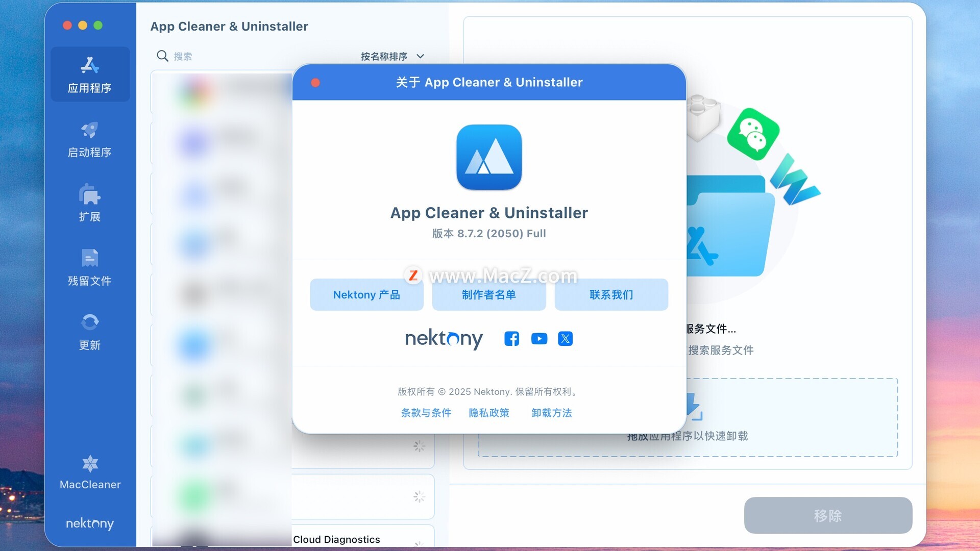Click the red window close traffic light
The width and height of the screenshot is (980, 551).
(67, 26)
